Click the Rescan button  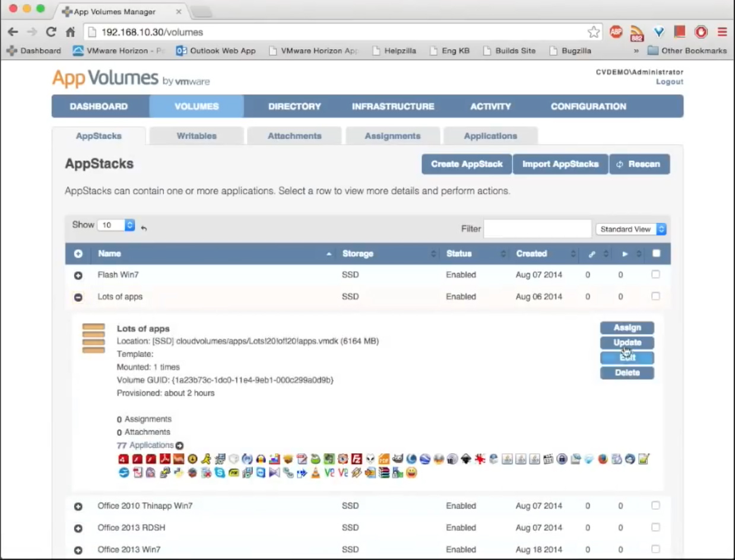pos(639,164)
